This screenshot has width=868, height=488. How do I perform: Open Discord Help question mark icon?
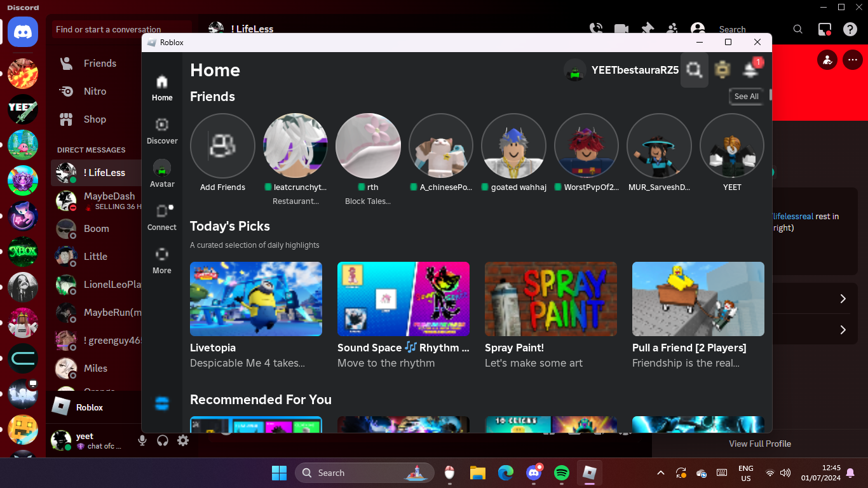click(x=850, y=29)
